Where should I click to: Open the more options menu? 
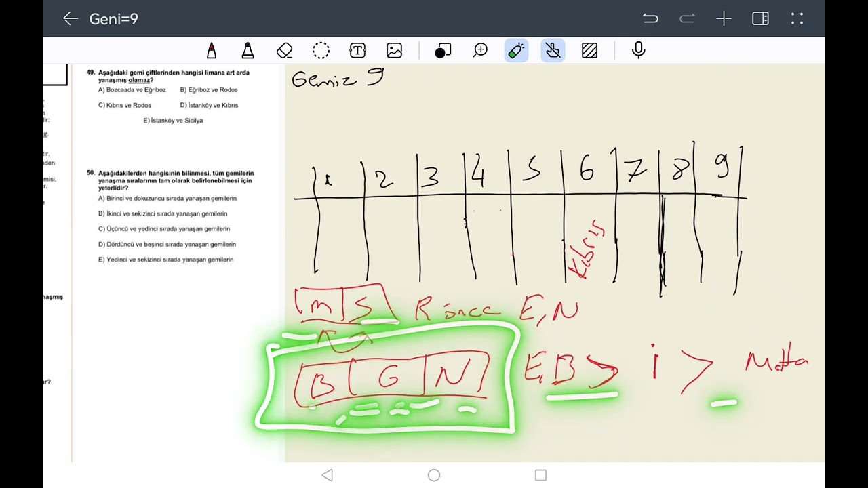tap(797, 19)
